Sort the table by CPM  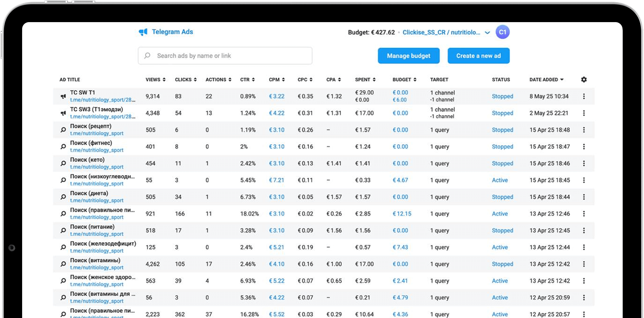[x=277, y=79]
